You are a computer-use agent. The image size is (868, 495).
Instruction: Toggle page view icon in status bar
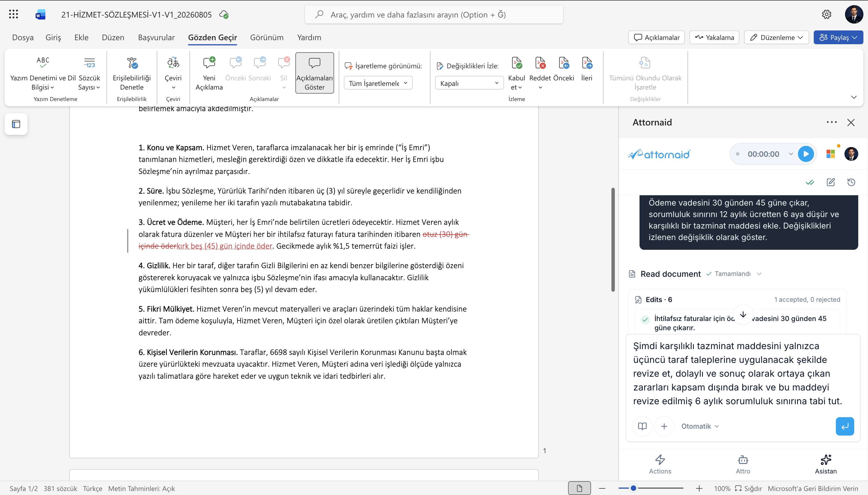[x=579, y=489]
